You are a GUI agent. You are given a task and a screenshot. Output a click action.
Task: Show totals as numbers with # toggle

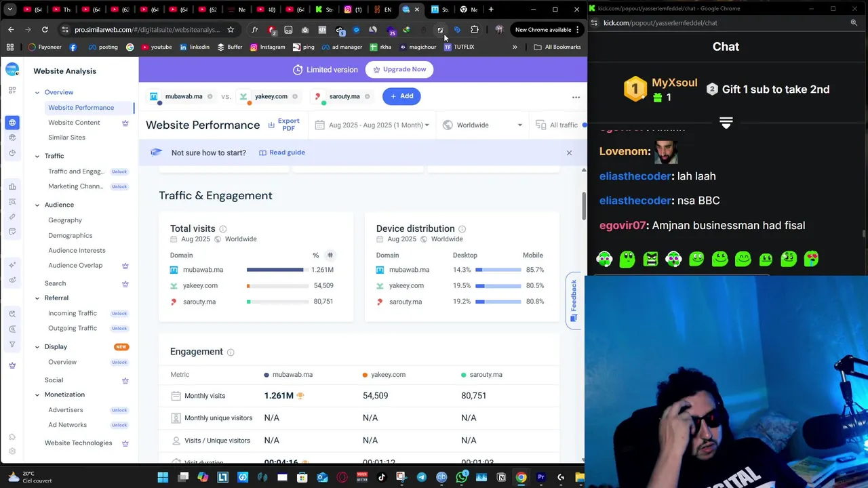tap(330, 256)
